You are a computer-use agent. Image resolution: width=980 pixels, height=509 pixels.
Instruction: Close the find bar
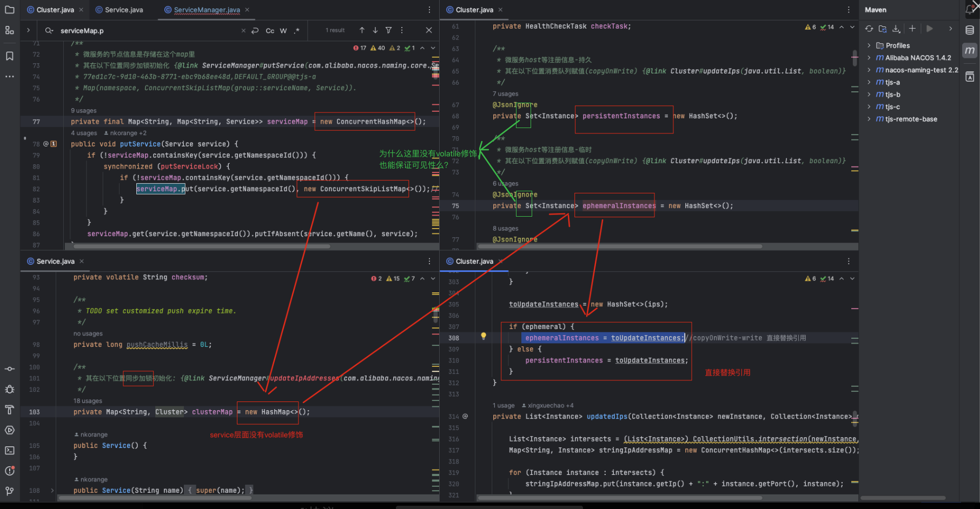tap(429, 30)
